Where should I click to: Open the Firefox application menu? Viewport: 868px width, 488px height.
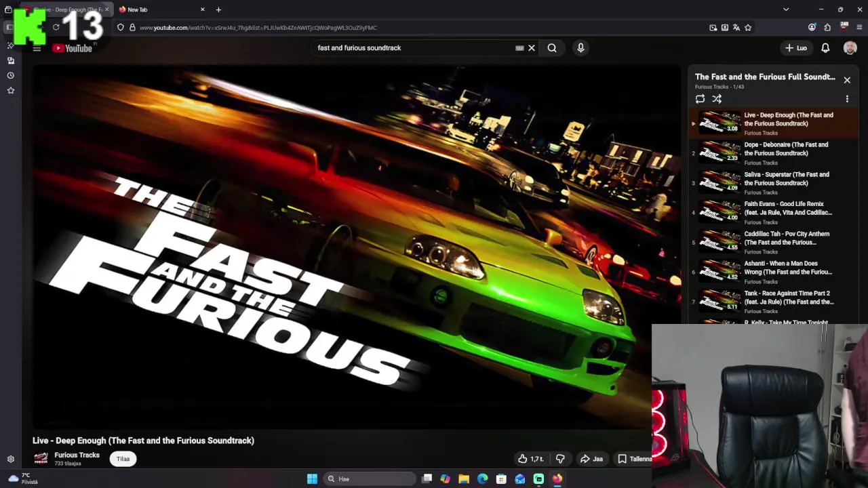[859, 28]
